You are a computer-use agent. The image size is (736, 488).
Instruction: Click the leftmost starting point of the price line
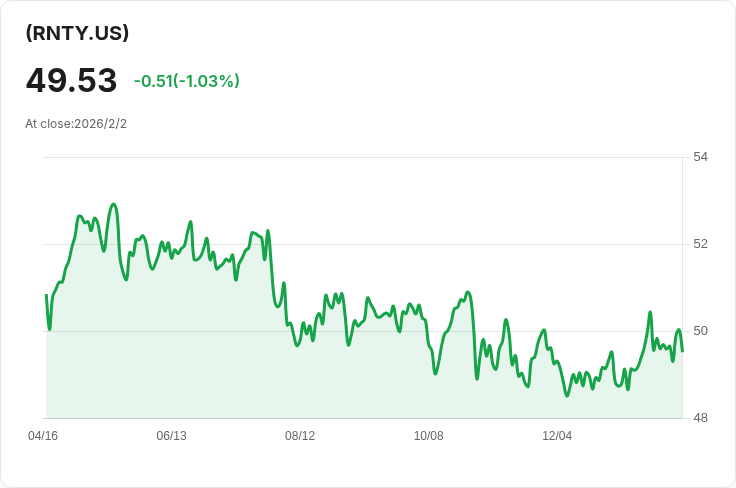pos(46,295)
